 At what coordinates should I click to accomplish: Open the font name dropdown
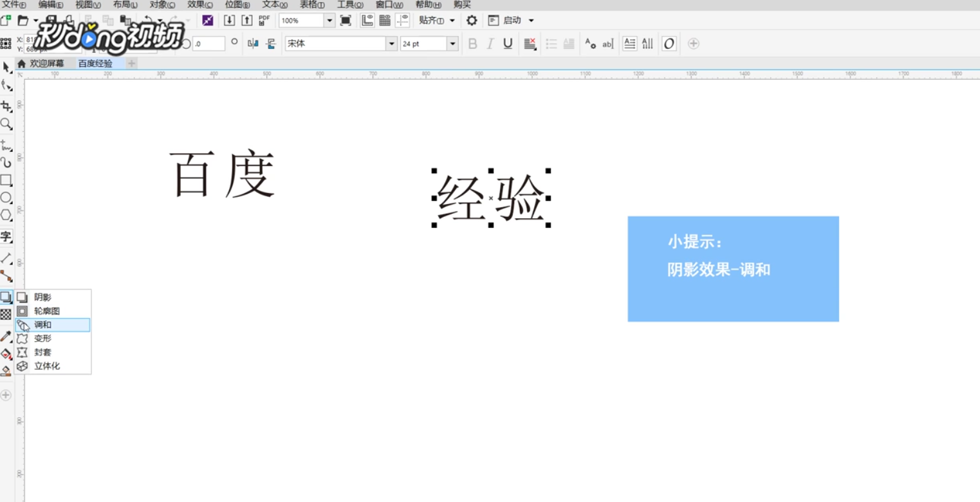coord(391,44)
